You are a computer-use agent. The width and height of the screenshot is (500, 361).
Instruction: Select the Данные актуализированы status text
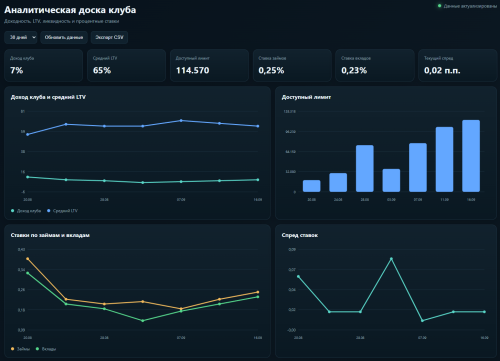click(470, 6)
